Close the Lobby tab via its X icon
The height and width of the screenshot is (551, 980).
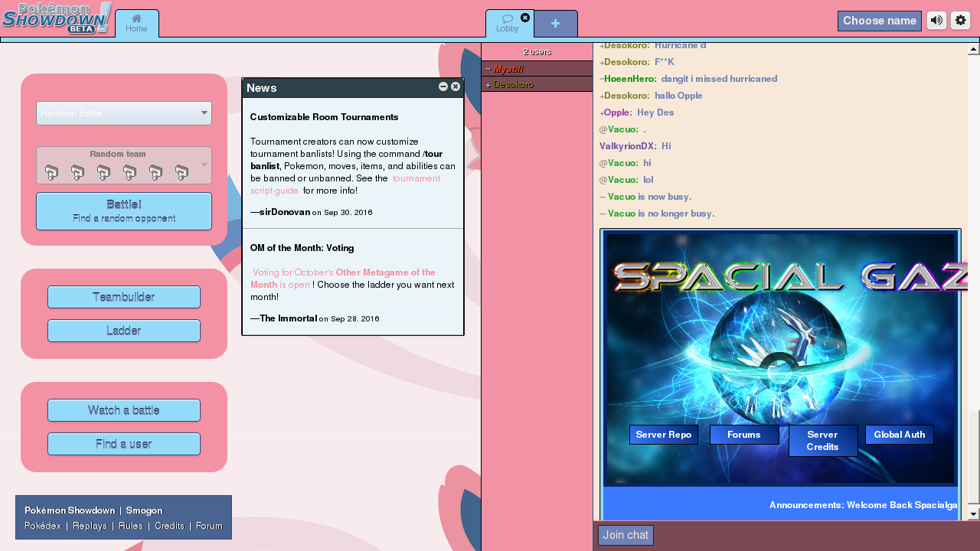pyautogui.click(x=525, y=18)
